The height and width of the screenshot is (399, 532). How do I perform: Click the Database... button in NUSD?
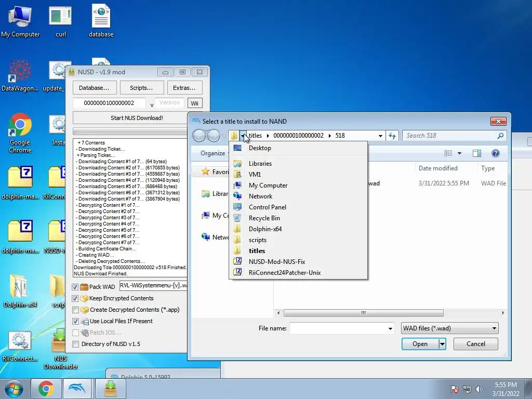95,88
